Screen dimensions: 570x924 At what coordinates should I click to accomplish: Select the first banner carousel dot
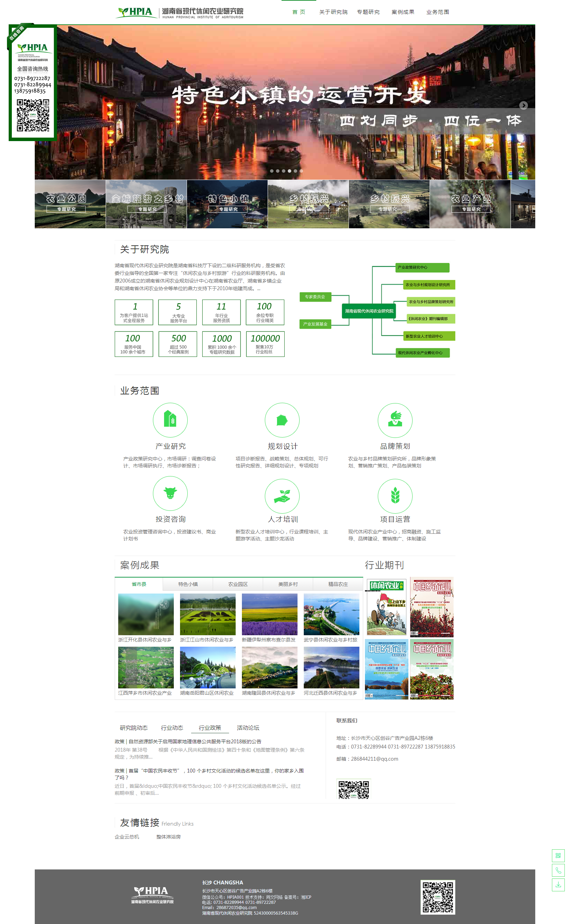pyautogui.click(x=272, y=171)
